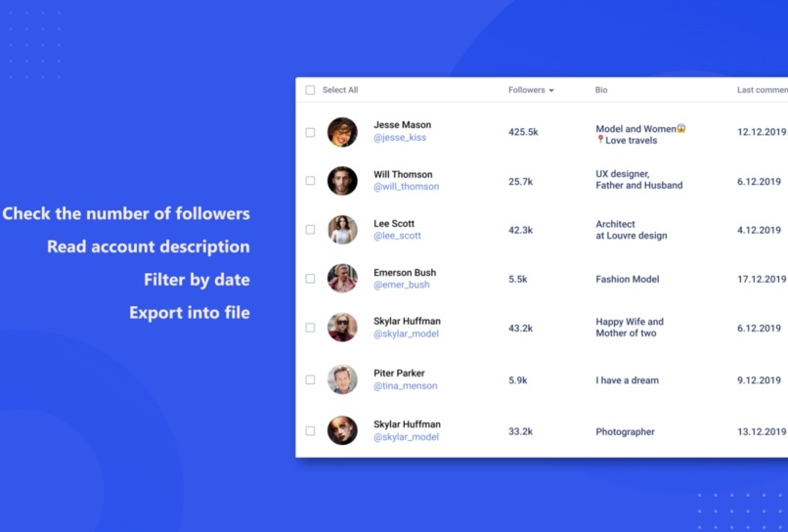This screenshot has height=532, width=788.
Task: Click the 42.3k followers count
Action: [x=520, y=230]
